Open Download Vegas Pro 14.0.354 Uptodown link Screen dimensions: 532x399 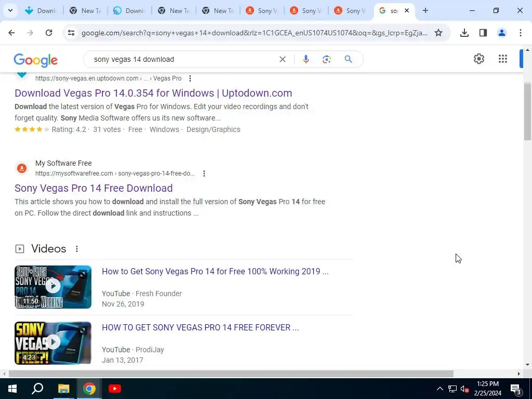coord(153,93)
